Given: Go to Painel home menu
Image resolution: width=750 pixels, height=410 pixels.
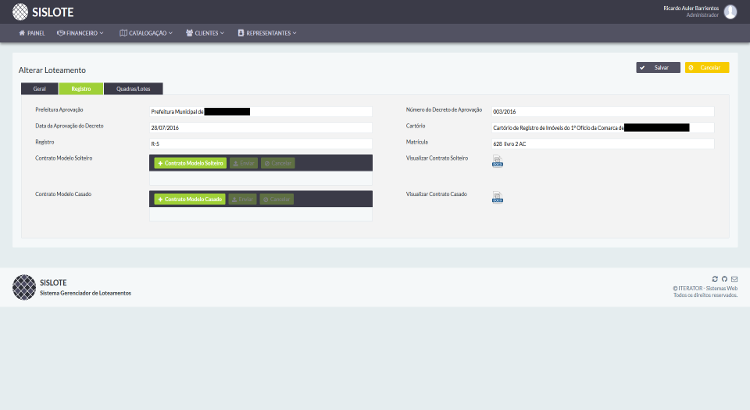Looking at the screenshot, I should click(32, 33).
